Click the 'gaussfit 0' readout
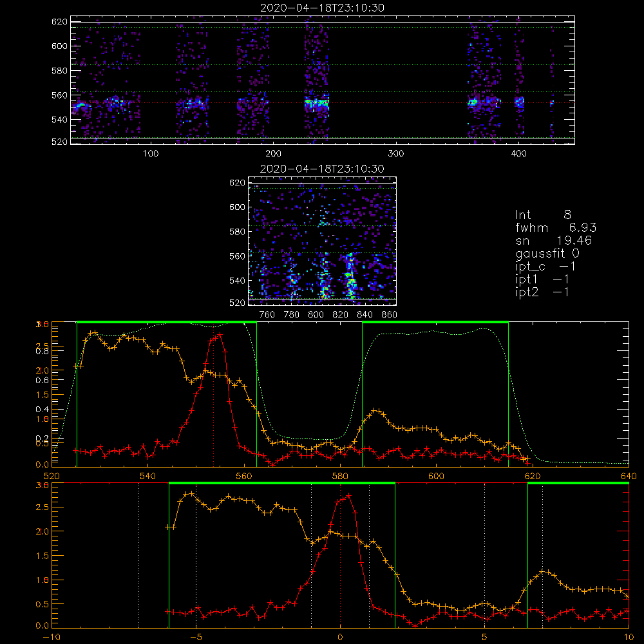 (x=547, y=253)
